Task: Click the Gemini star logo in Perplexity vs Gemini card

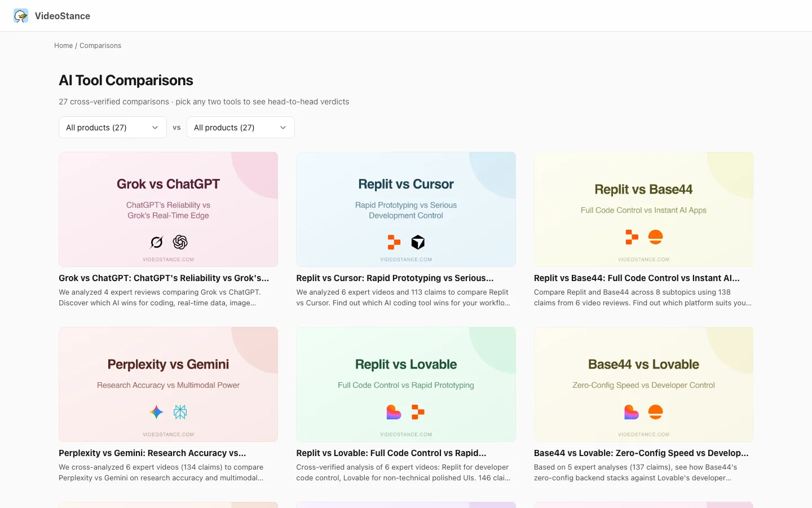Action: coord(157,412)
